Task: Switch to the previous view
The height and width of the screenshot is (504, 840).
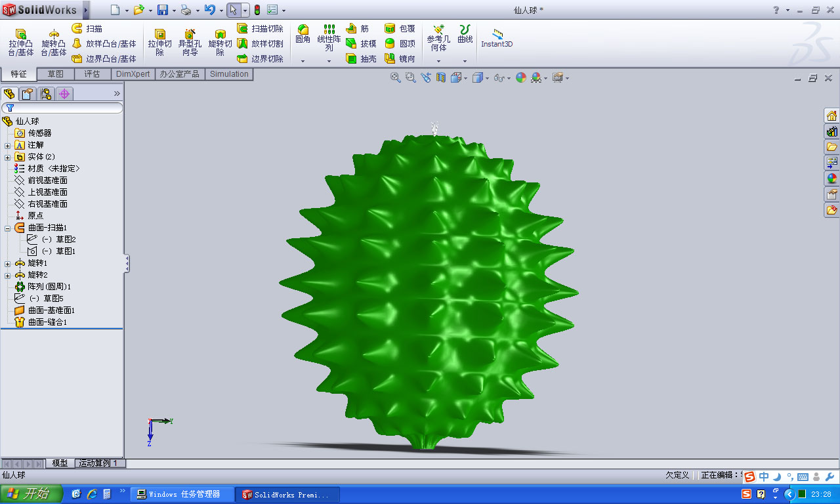Action: coord(426,77)
